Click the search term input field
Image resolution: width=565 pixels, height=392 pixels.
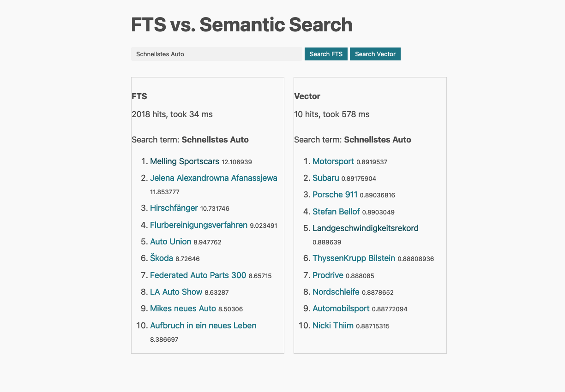[x=216, y=54]
